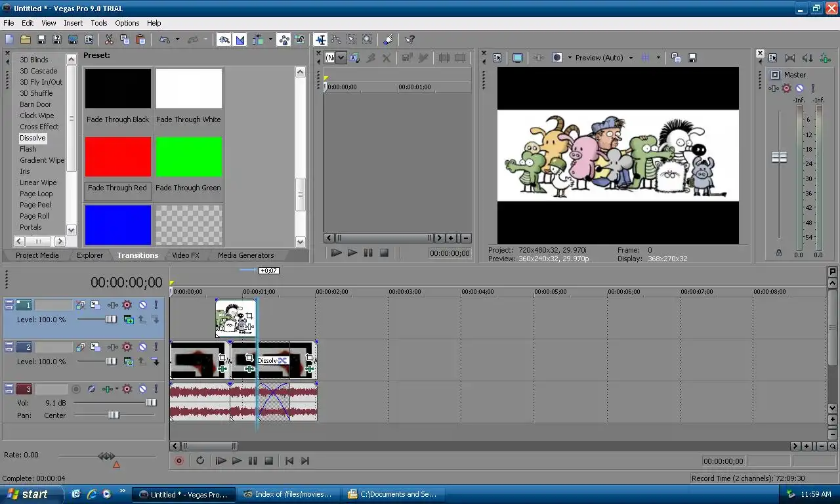Open the split screen view dropdown arrow
The height and width of the screenshot is (504, 840).
(x=570, y=58)
